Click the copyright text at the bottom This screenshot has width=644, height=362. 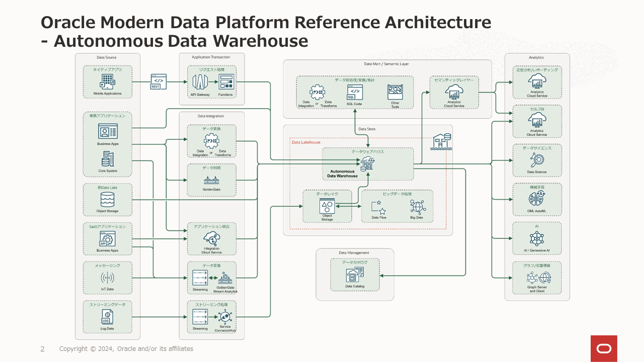(x=126, y=348)
